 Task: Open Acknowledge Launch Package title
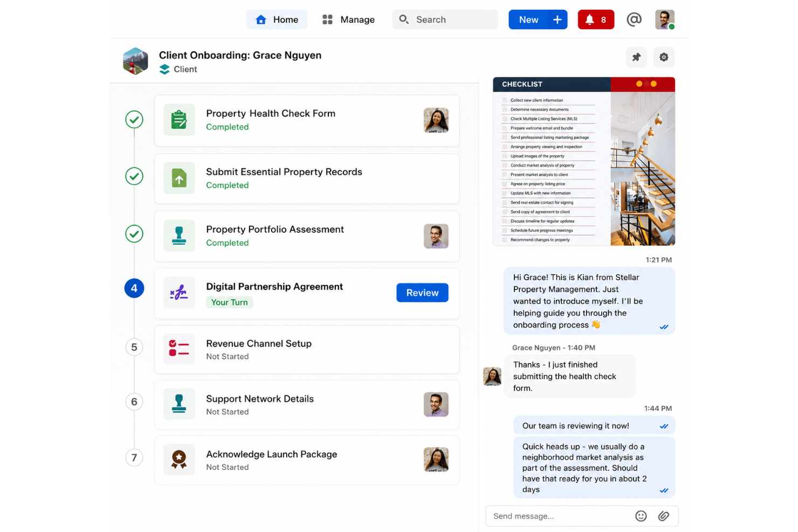pyautogui.click(x=272, y=454)
